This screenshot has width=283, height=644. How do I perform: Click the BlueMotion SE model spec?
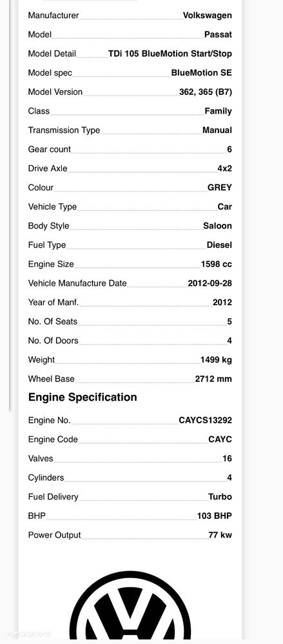click(x=201, y=73)
